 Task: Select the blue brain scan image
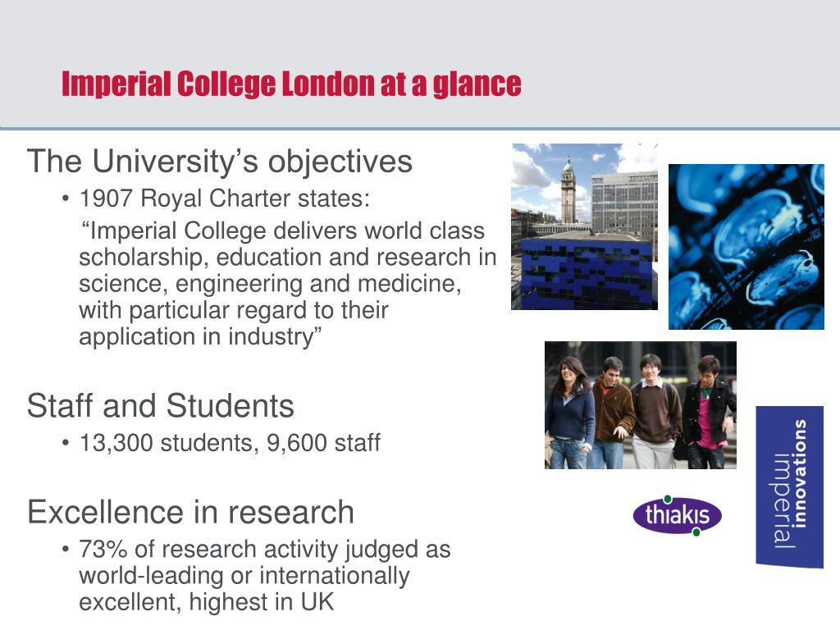pyautogui.click(x=746, y=246)
